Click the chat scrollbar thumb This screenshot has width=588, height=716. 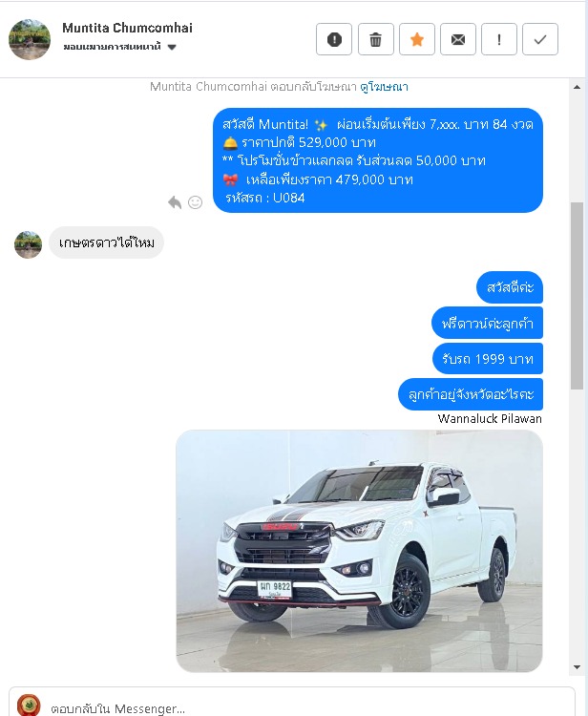pos(577,295)
